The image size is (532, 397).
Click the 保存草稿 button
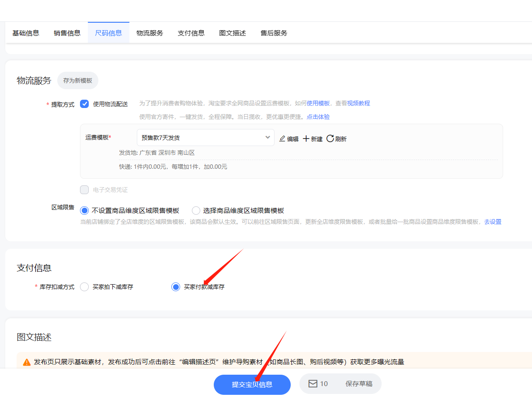pyautogui.click(x=359, y=384)
